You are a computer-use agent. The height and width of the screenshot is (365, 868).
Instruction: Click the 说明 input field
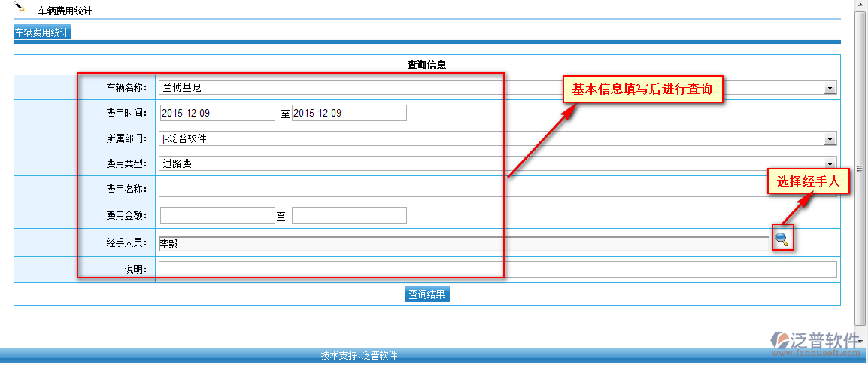(498, 269)
